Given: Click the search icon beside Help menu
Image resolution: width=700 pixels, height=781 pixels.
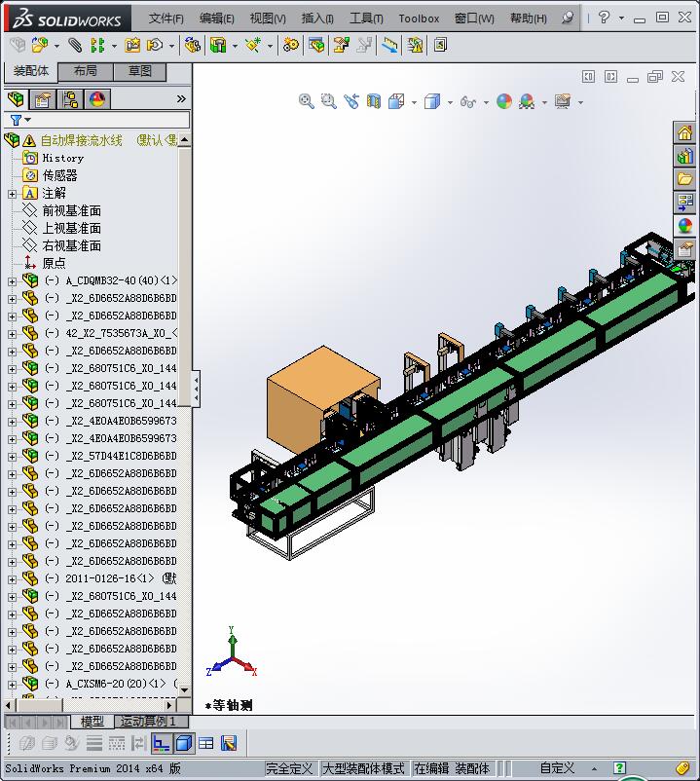Looking at the screenshot, I should click(x=567, y=18).
